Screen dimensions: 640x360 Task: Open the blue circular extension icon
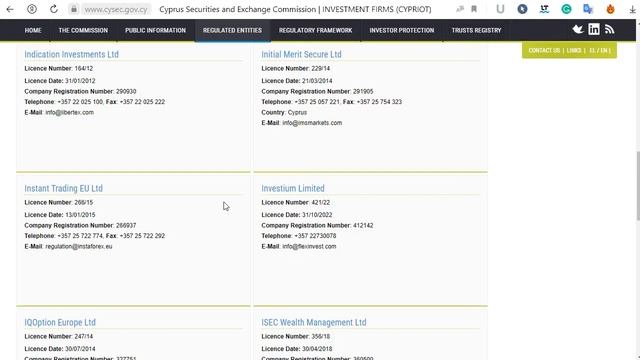[x=522, y=9]
